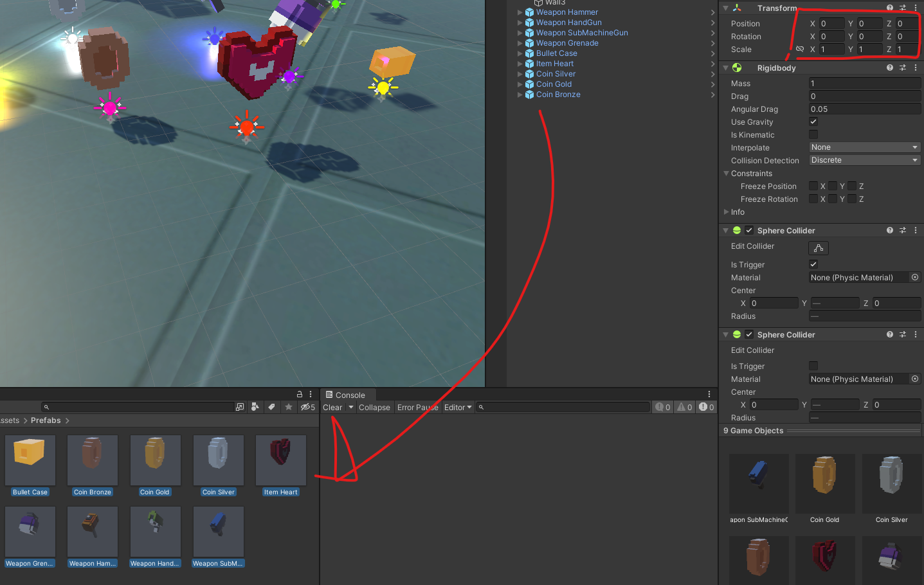Click the Edit Collider button icon
This screenshot has height=585, width=924.
(818, 248)
